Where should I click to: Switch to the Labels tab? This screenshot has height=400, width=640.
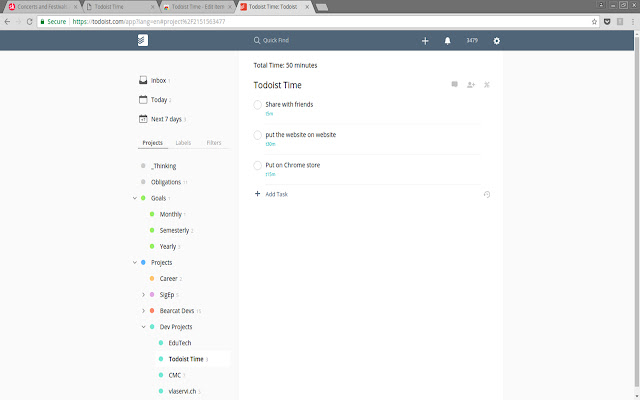click(183, 143)
